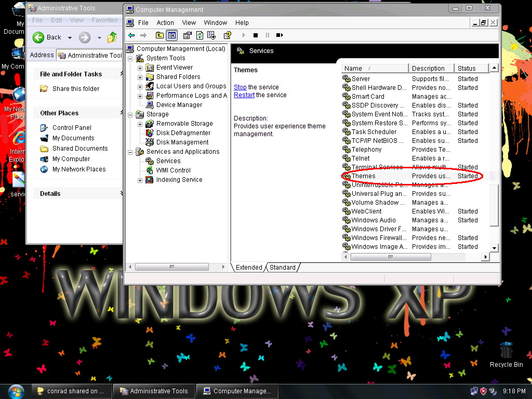
Task: Click the Stop Service square button
Action: pyautogui.click(x=256, y=35)
